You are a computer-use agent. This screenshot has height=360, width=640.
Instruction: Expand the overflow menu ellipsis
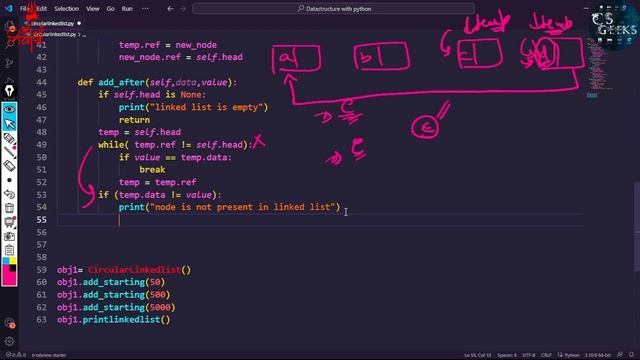145,9
